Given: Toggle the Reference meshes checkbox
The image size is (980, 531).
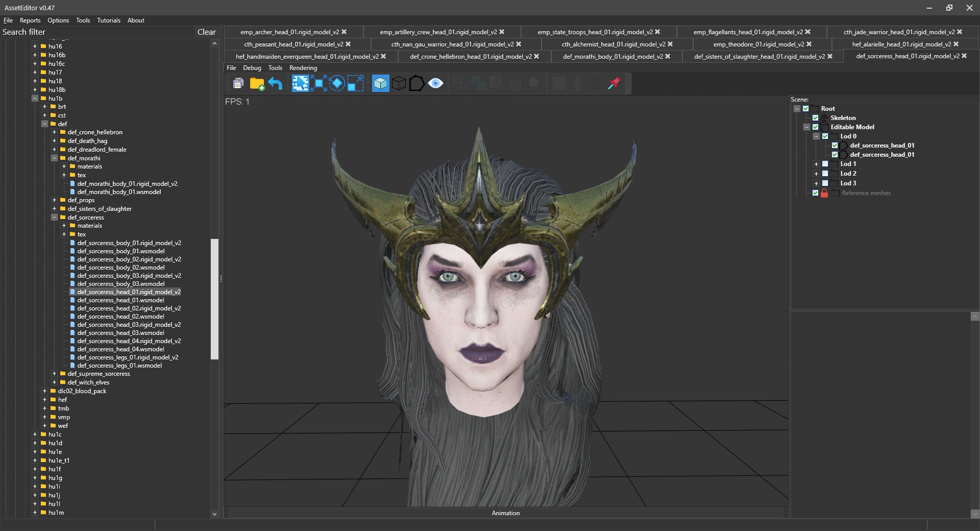Looking at the screenshot, I should 815,193.
